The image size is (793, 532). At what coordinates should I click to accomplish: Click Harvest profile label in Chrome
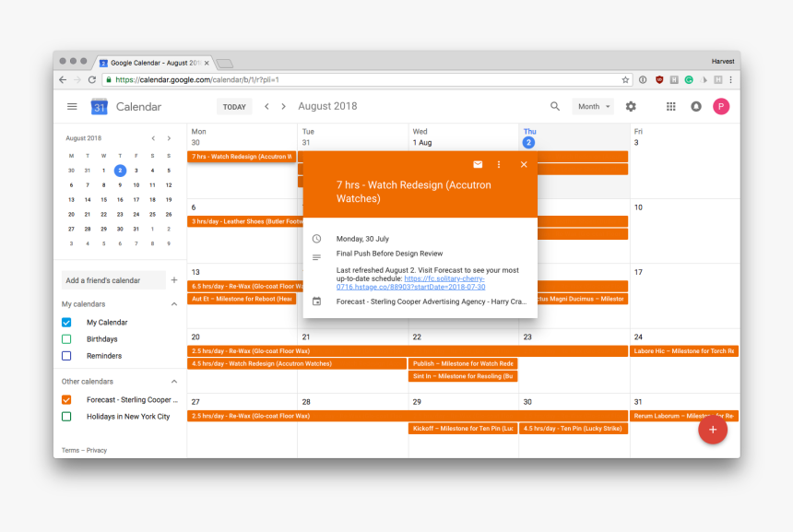tap(723, 61)
